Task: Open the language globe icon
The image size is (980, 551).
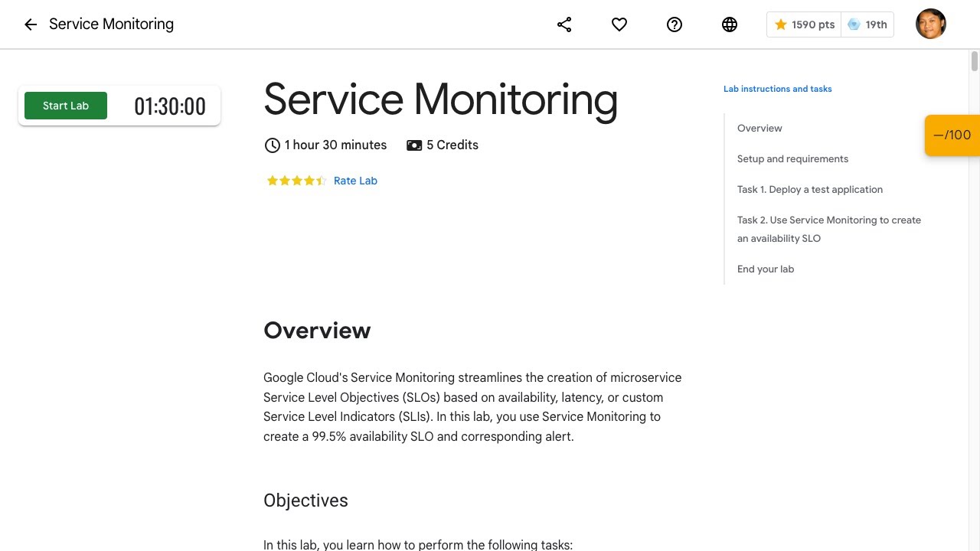Action: coord(730,24)
